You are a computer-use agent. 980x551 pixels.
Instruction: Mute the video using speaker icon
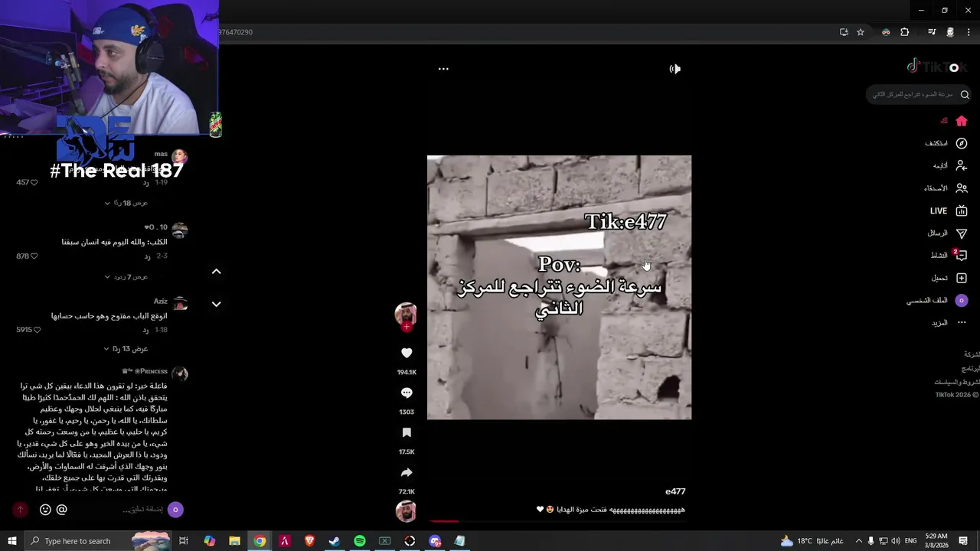pos(675,69)
